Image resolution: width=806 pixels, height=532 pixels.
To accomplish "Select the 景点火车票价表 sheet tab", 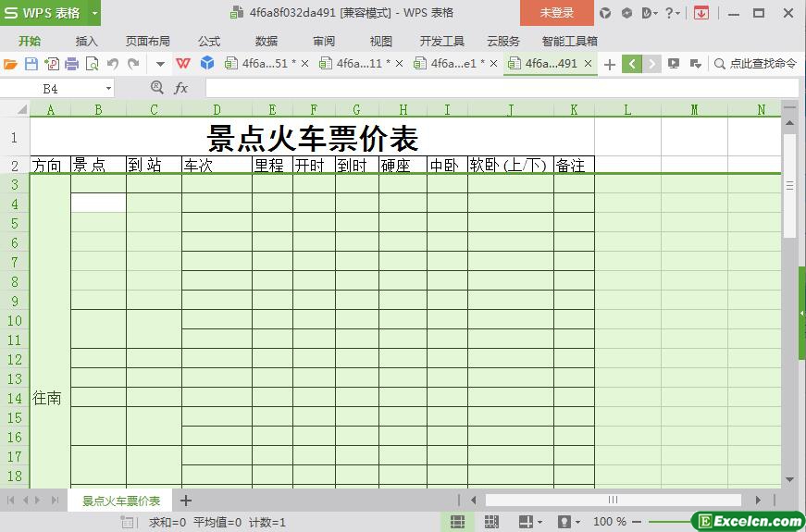I will coord(120,501).
